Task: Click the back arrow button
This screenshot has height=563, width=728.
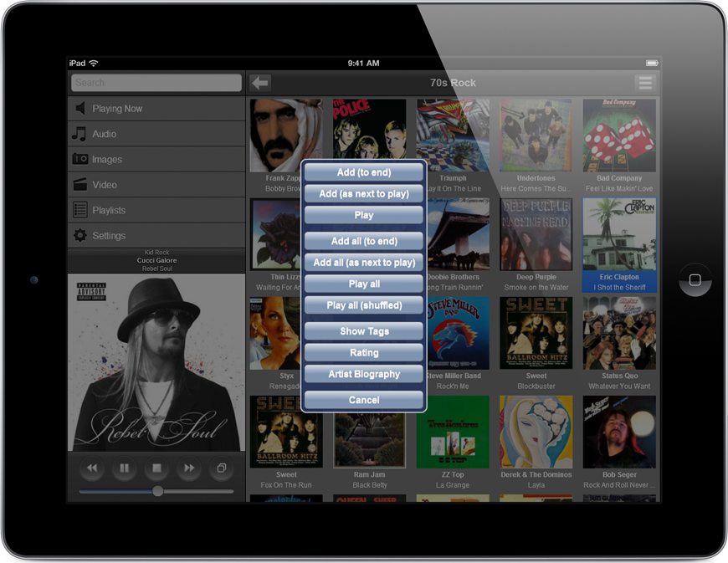Action: [260, 83]
